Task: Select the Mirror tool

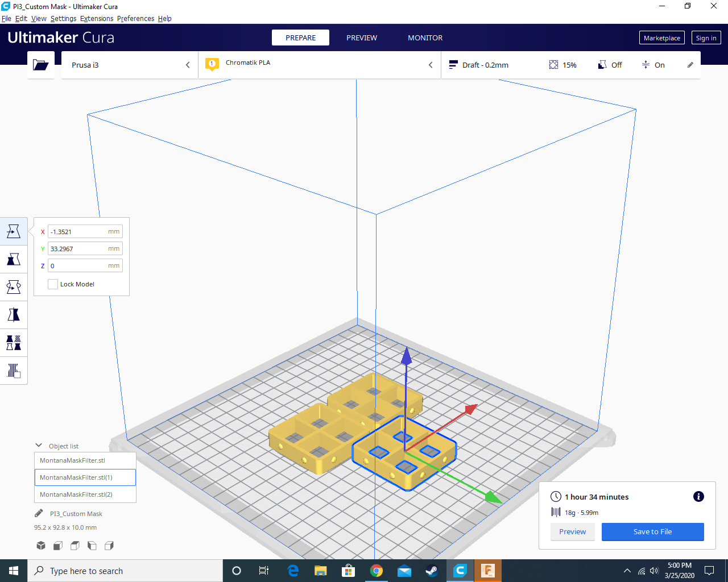Action: click(x=14, y=315)
